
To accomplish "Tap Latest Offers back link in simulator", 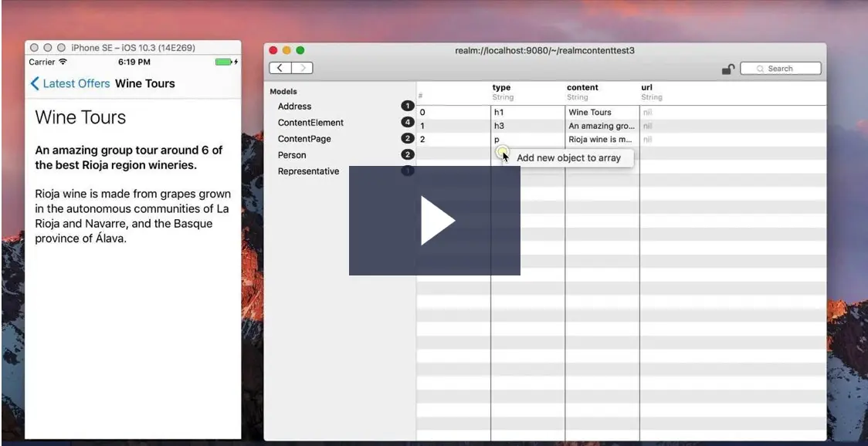I will [x=76, y=83].
